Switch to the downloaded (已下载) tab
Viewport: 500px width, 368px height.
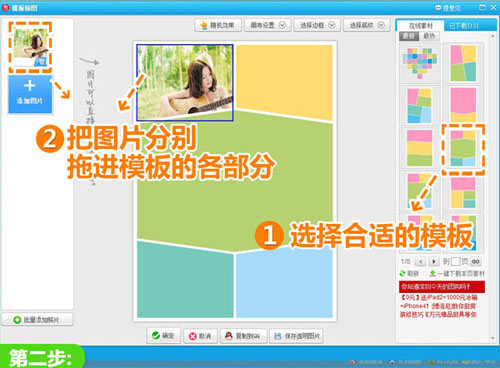464,26
